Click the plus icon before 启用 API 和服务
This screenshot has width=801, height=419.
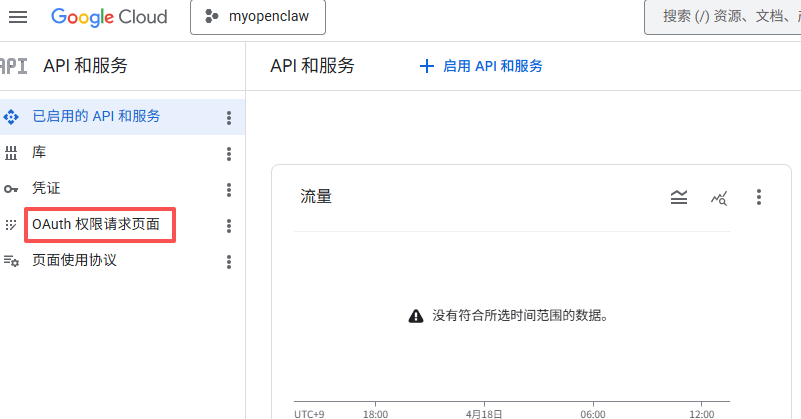(427, 66)
